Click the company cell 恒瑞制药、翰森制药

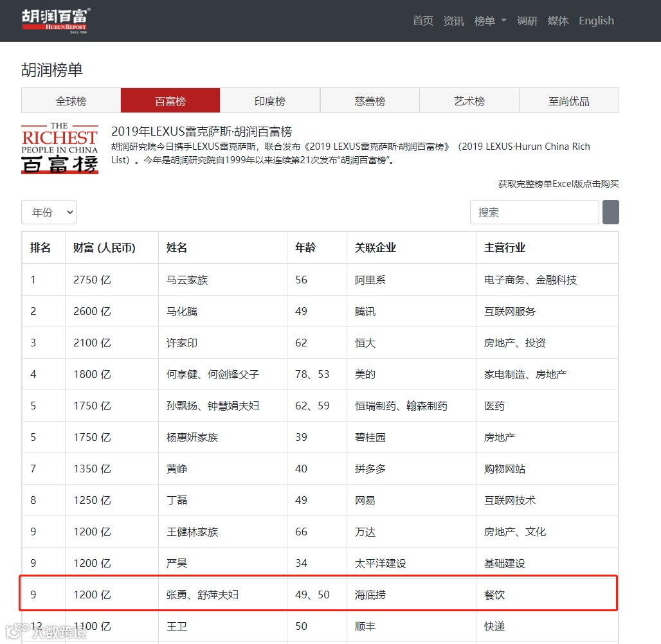click(x=401, y=406)
